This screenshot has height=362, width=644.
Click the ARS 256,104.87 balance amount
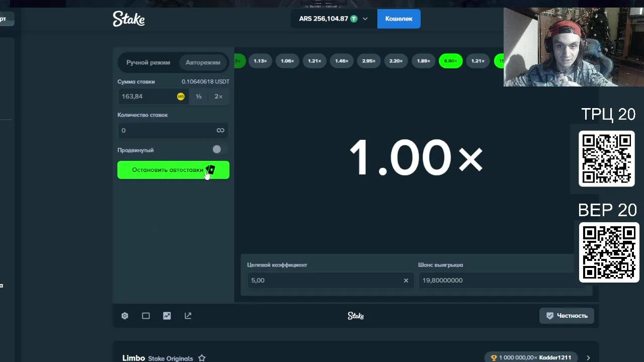(324, 19)
